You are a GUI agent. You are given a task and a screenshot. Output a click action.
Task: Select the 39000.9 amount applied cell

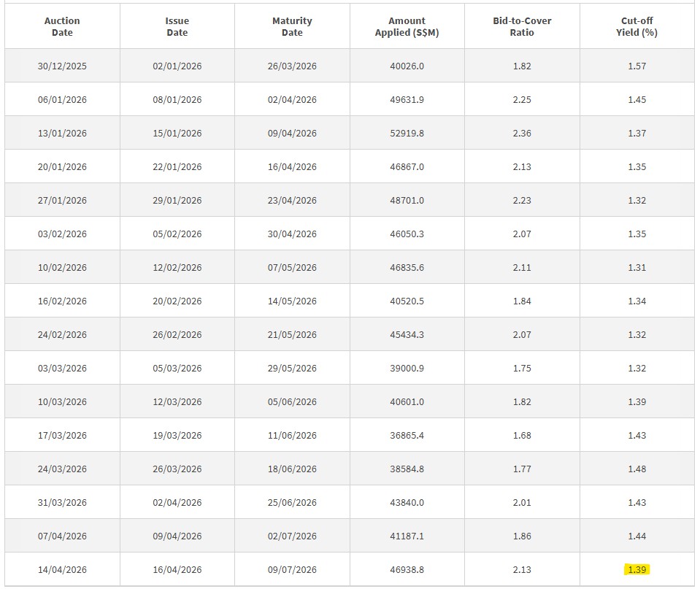click(406, 368)
